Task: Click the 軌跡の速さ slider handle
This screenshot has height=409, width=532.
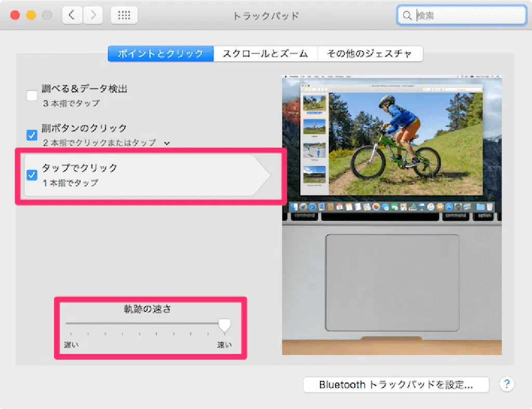Action: 224,325
